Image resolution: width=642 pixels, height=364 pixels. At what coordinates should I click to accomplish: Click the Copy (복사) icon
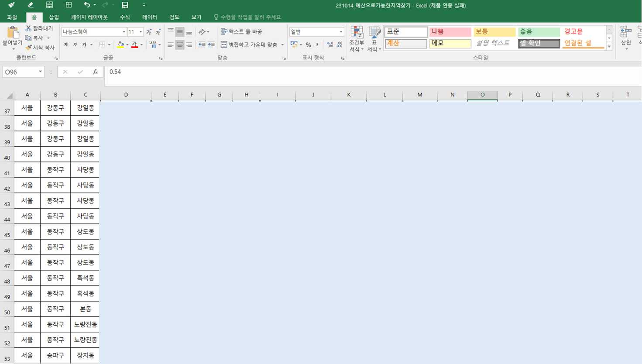[x=28, y=38]
